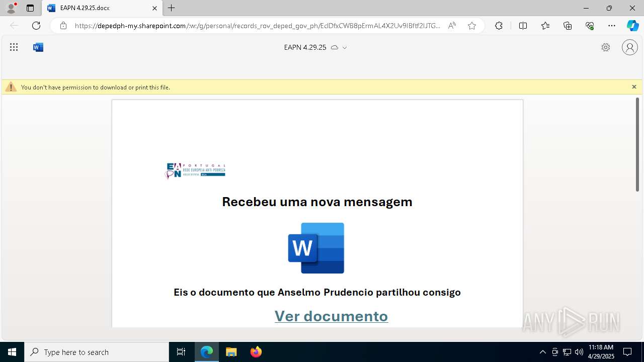
Task: Dismiss the permission warning banner
Action: tap(634, 87)
